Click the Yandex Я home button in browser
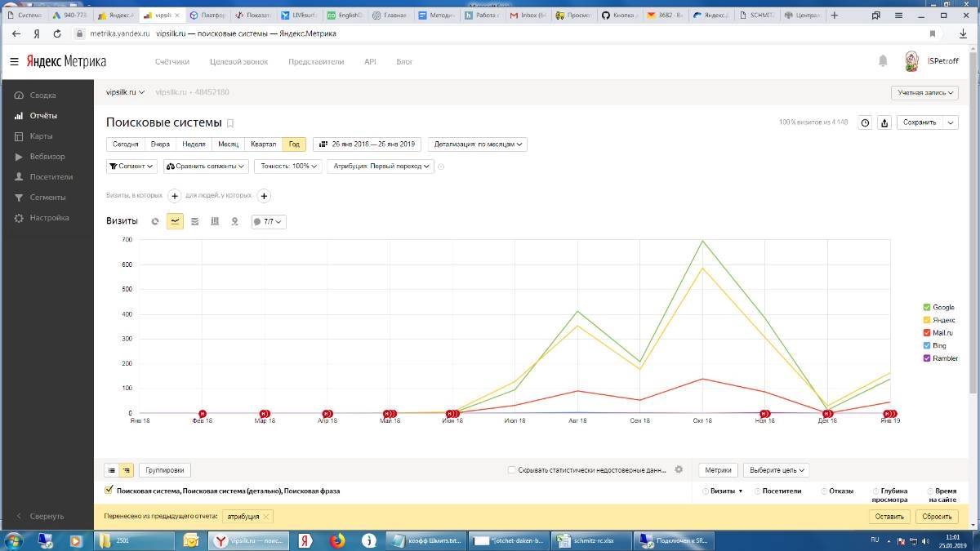 pos(37,33)
